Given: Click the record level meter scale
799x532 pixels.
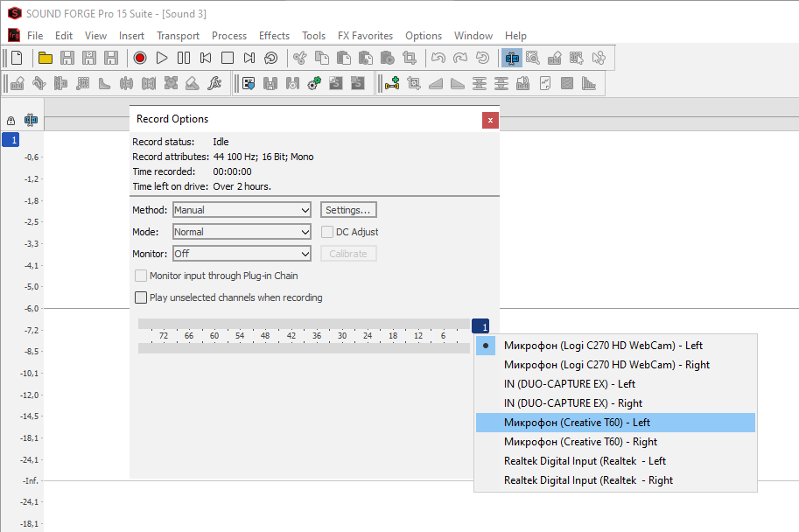Looking at the screenshot, I should tap(304, 336).
